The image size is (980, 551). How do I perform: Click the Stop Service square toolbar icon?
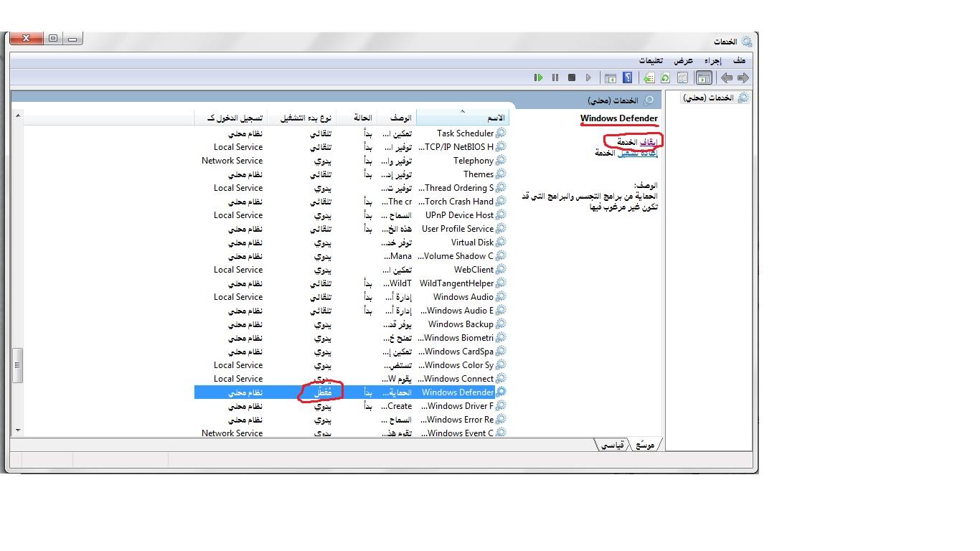click(x=572, y=77)
